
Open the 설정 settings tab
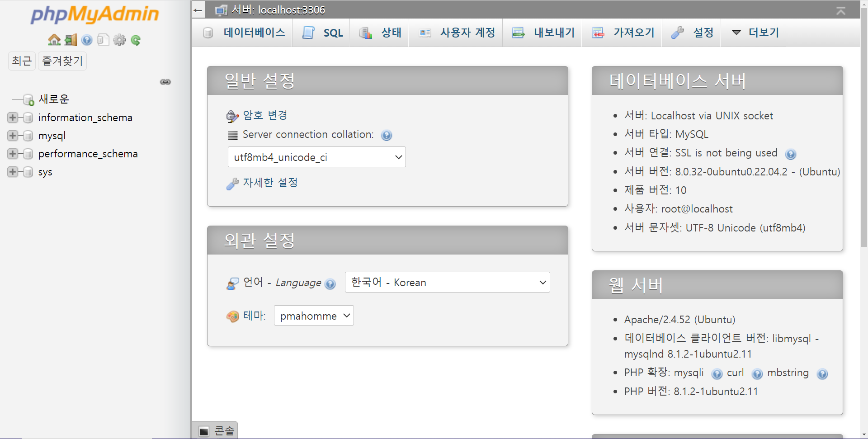(692, 33)
